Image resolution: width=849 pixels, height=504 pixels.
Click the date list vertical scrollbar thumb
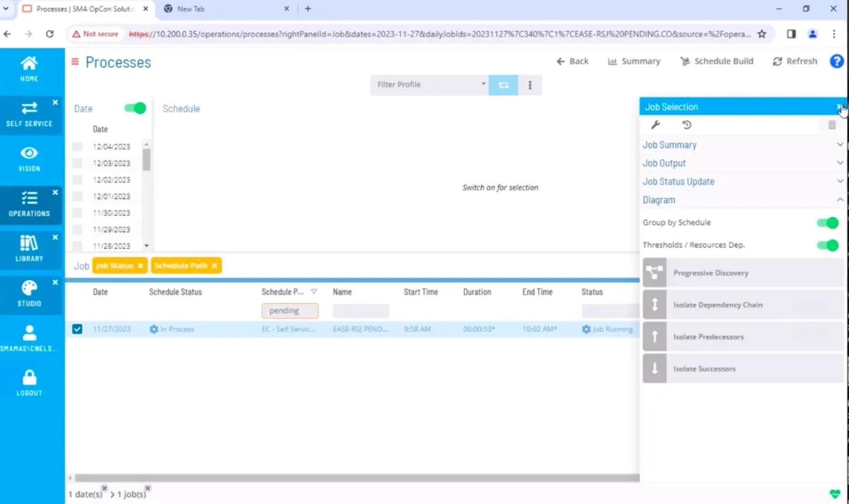point(146,160)
